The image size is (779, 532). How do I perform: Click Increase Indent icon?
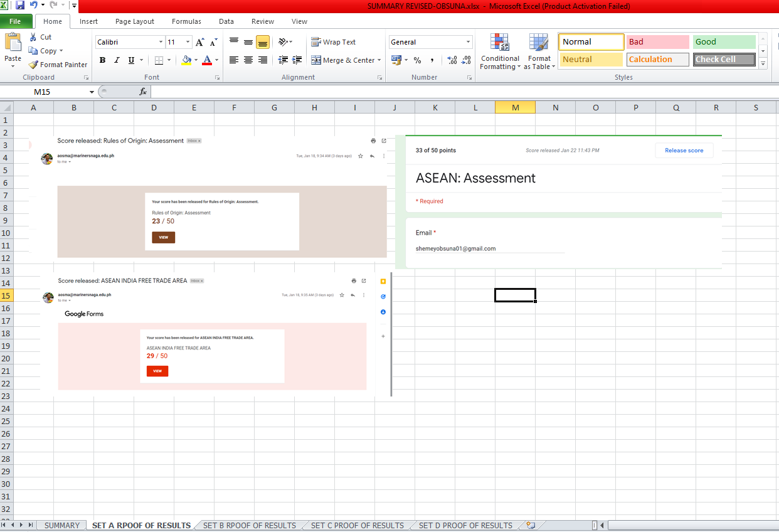pos(297,60)
